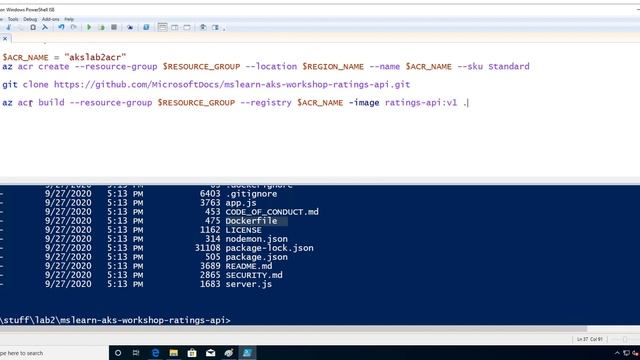The image size is (640, 360).
Task: Show script pane on top layout
Action: click(162, 27)
